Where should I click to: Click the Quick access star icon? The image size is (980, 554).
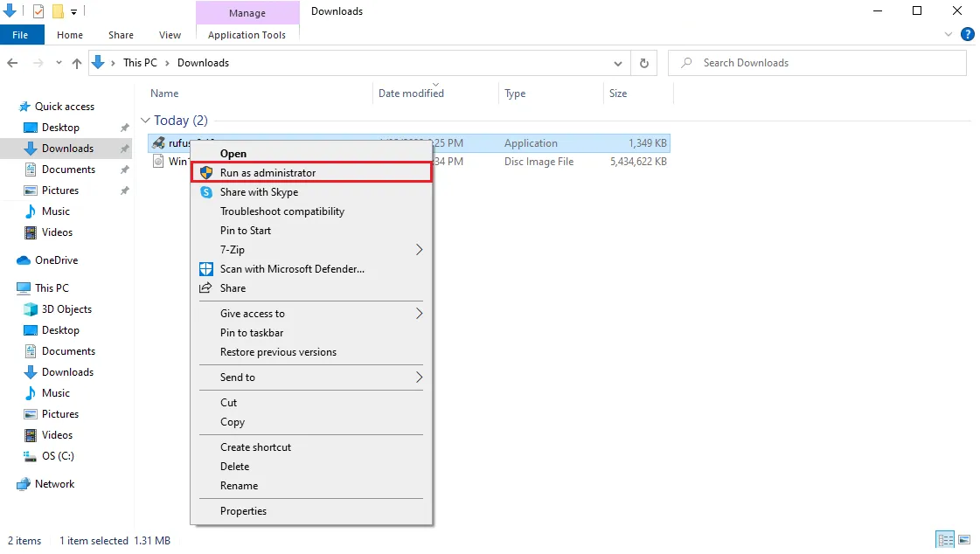pos(24,107)
